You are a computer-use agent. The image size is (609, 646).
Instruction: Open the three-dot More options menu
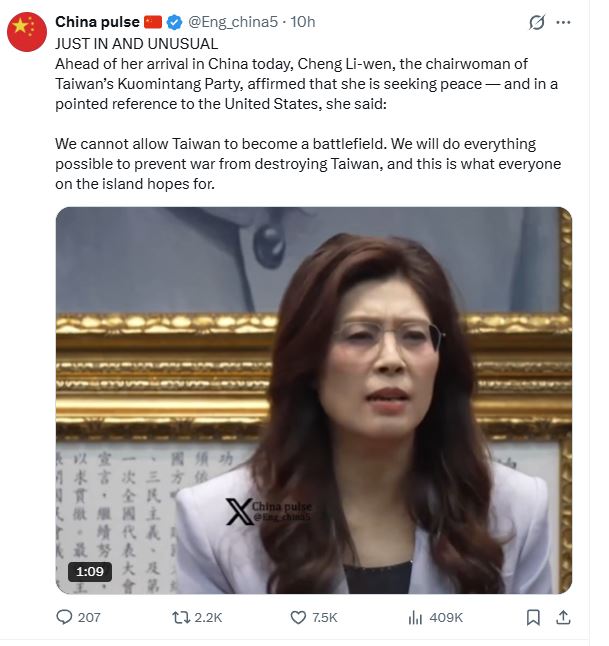point(563,22)
